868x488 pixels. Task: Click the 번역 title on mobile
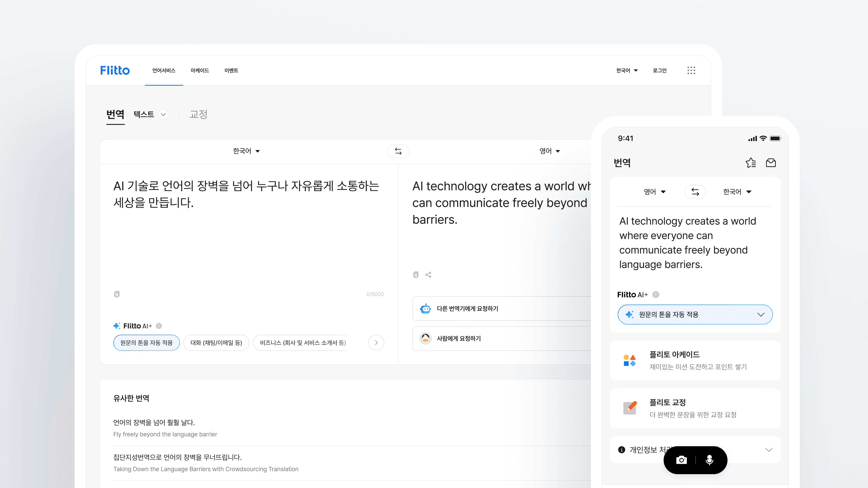(x=622, y=163)
